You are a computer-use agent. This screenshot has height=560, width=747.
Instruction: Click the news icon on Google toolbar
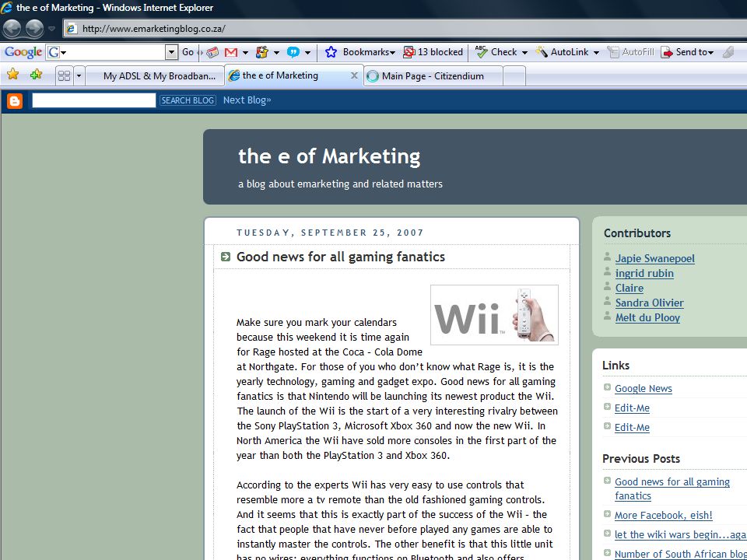[212, 52]
